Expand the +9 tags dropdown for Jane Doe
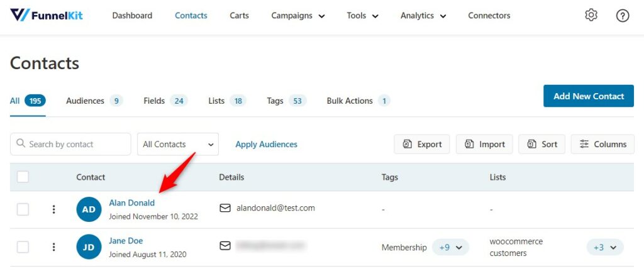Screen dimensions: 644x271 point(450,248)
